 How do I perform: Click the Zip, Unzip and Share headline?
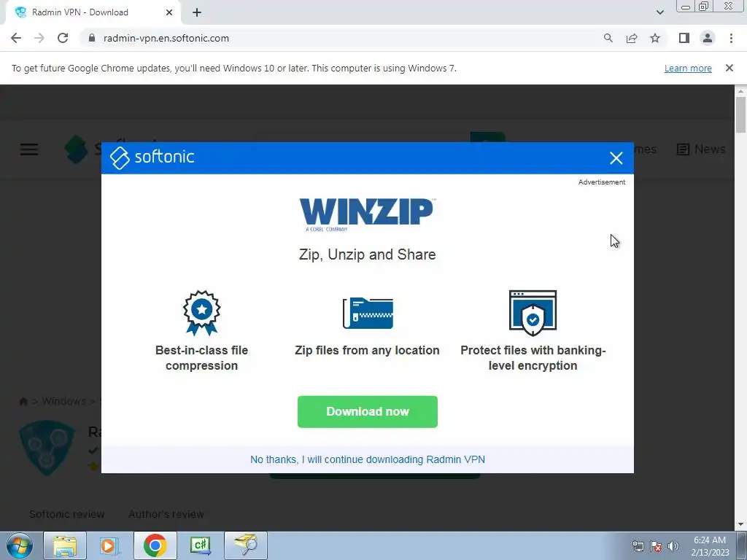(x=368, y=254)
